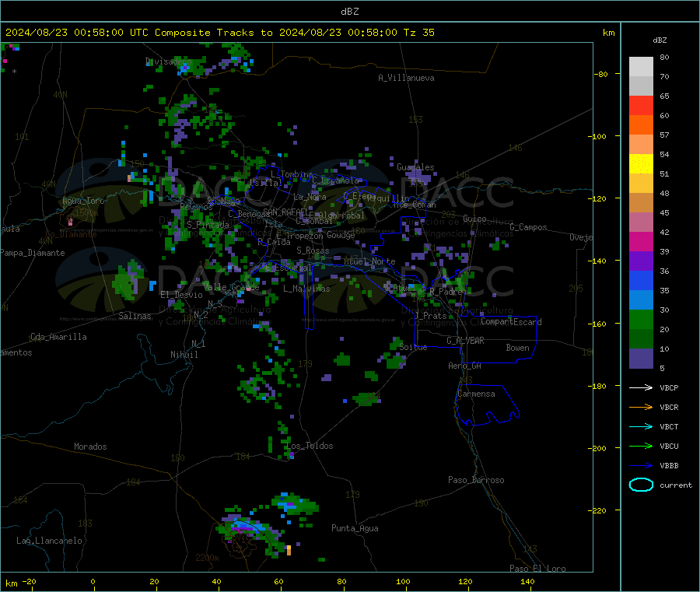The image size is (700, 592).
Task: Click the 'Paso_Barroso' map label
Action: (x=476, y=480)
